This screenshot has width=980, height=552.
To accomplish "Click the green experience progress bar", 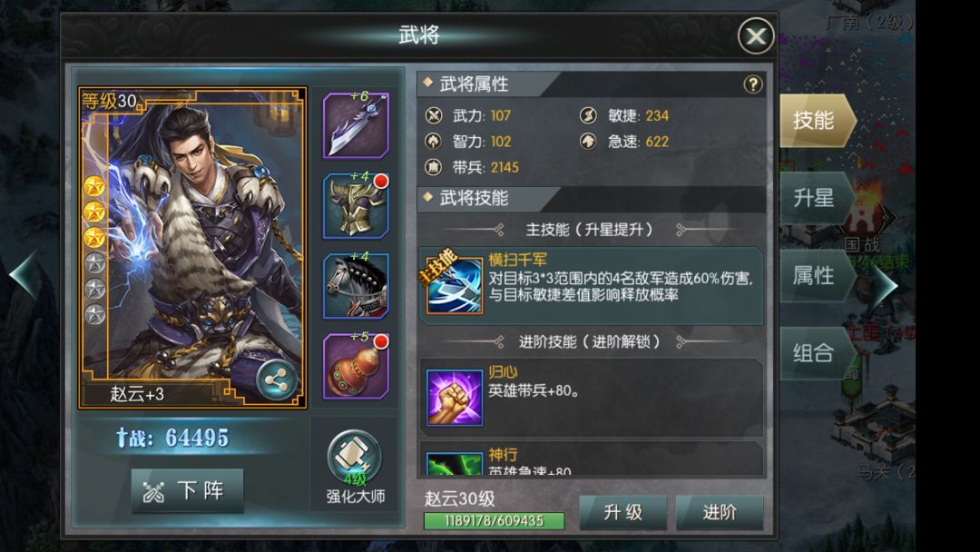I will (494, 521).
